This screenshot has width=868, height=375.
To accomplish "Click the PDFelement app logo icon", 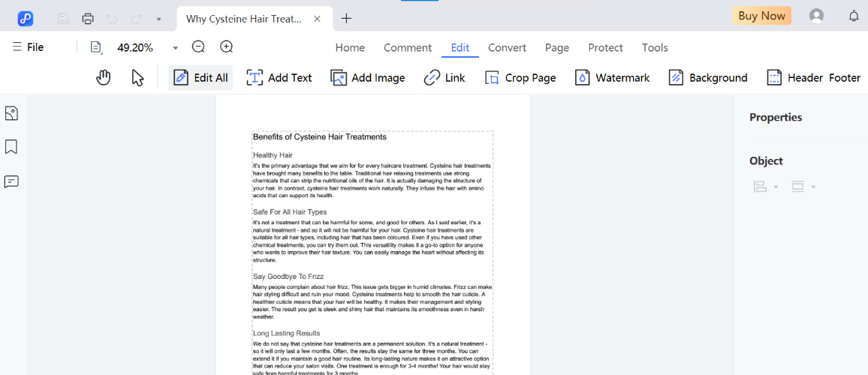I will 26,18.
